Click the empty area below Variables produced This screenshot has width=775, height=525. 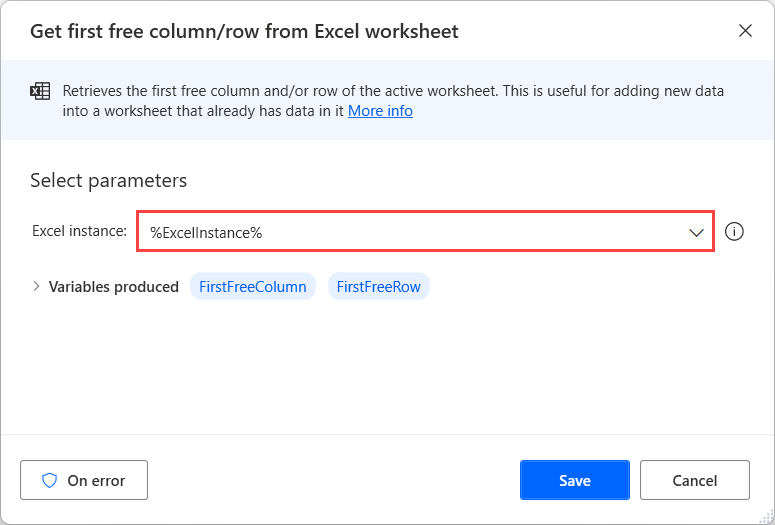tap(387, 370)
